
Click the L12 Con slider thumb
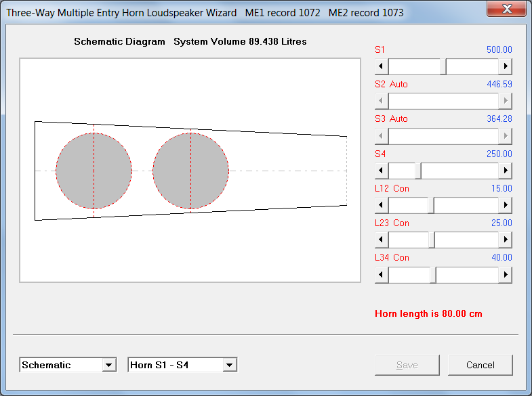tap(431, 205)
